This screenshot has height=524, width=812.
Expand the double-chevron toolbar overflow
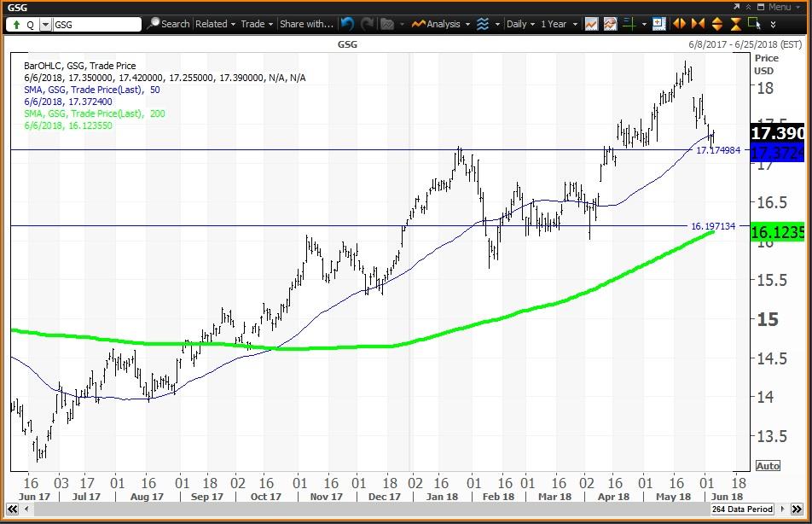tap(774, 24)
